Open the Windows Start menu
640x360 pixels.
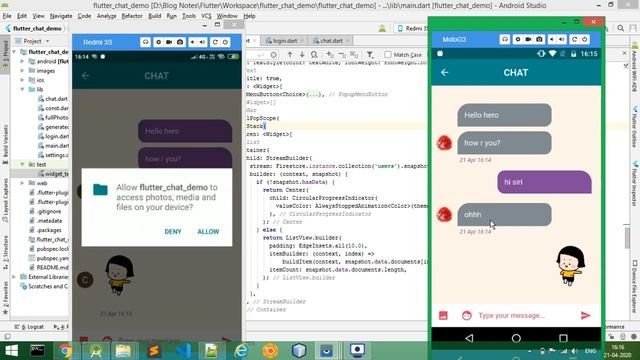point(11,351)
